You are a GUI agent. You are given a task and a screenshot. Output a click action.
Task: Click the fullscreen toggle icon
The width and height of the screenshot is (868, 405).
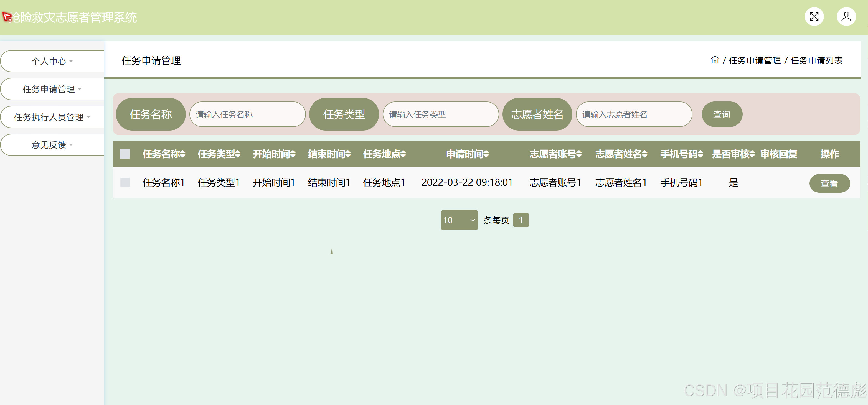click(x=814, y=17)
